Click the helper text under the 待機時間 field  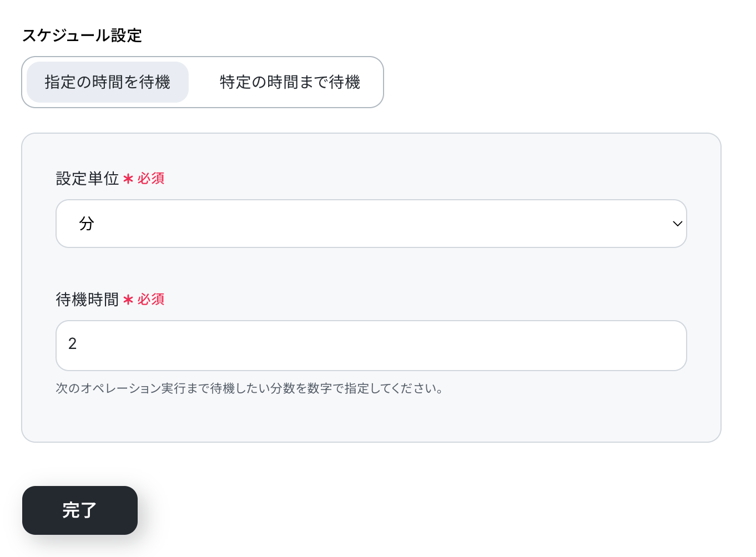[x=249, y=388]
